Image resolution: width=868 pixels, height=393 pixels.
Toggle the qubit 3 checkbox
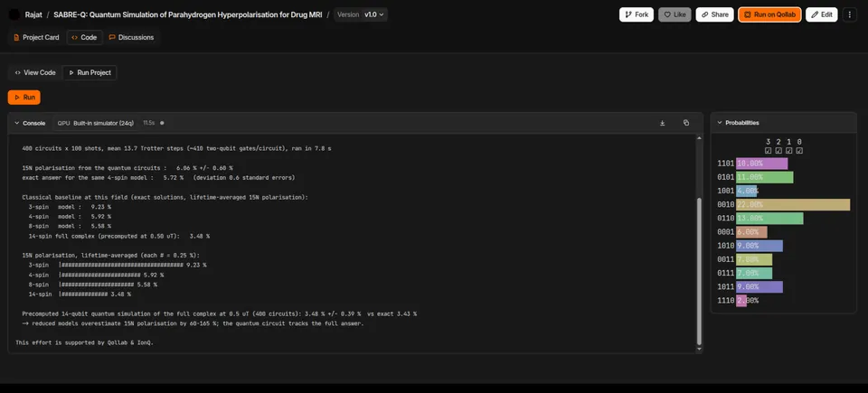tap(768, 151)
